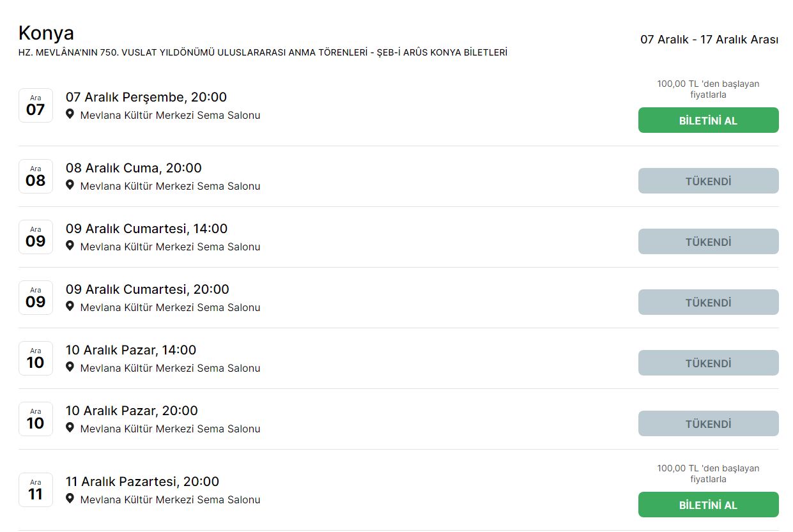The width and height of the screenshot is (793, 532).
Task: Click the location pin icon for 07 Aralık
Action: 70,114
